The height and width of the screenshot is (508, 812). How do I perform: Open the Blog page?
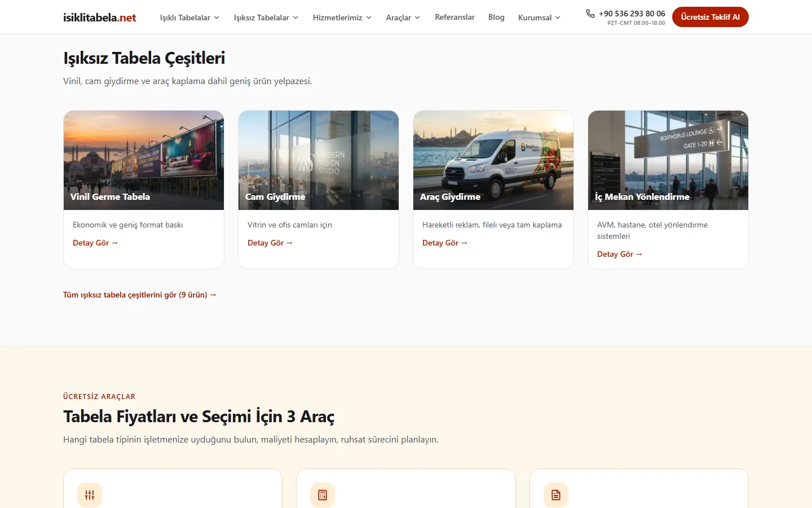point(496,17)
